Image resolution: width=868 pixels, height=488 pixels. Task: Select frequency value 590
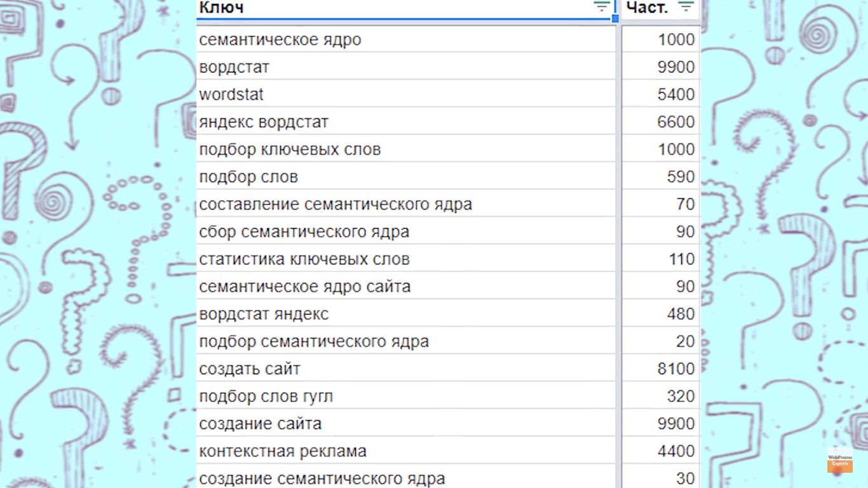pyautogui.click(x=661, y=177)
